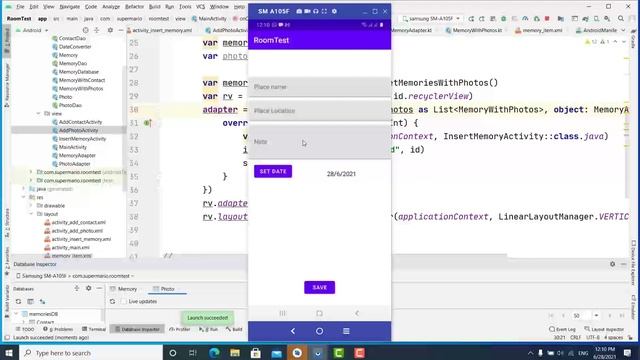Viewport: 640px width, 360px height.
Task: Click the taskbar search box
Action: pyautogui.click(x=91, y=353)
